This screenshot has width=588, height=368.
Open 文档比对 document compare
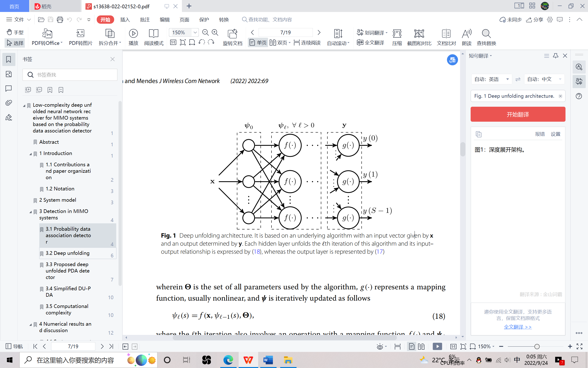pyautogui.click(x=446, y=37)
